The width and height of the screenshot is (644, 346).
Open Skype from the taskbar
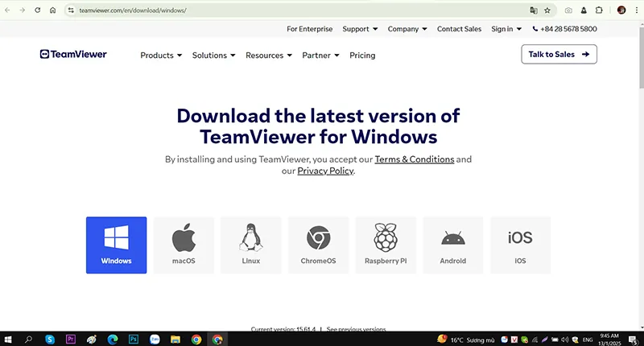coord(50,340)
